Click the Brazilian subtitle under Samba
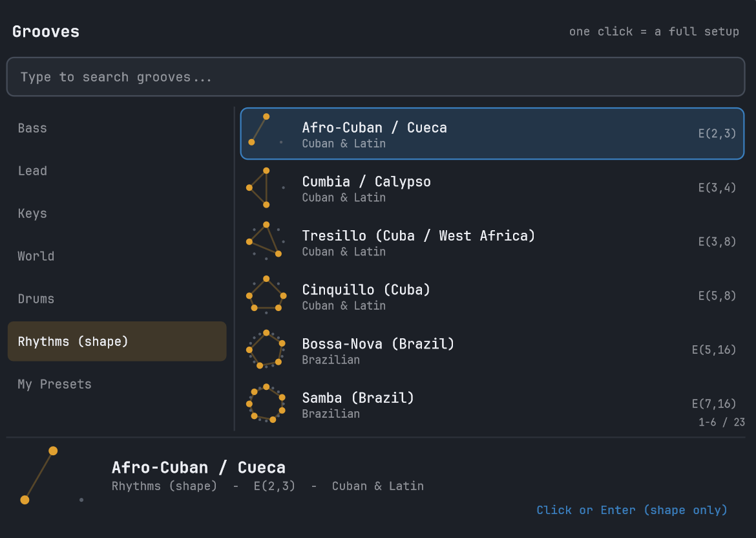 [x=331, y=413]
